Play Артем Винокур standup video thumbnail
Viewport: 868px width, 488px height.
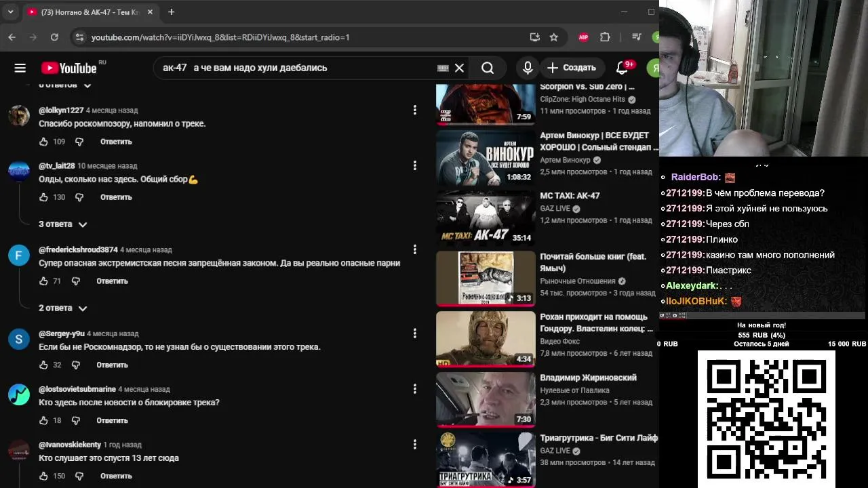coord(486,157)
